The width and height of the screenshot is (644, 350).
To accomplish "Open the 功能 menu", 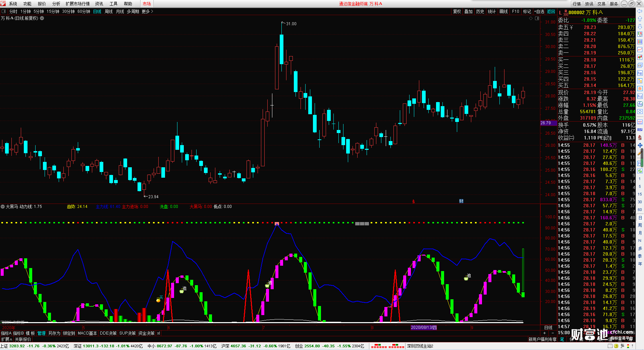I will tap(28, 4).
